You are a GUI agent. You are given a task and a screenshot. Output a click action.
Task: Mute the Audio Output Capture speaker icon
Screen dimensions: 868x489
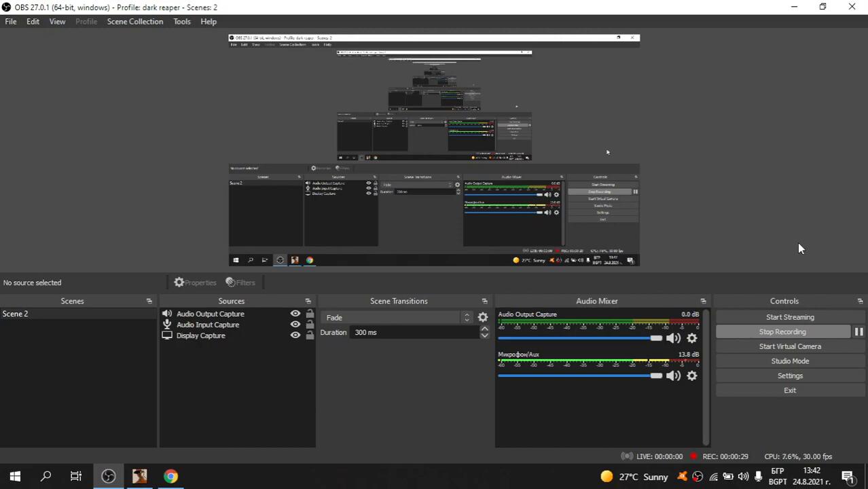pos(673,338)
